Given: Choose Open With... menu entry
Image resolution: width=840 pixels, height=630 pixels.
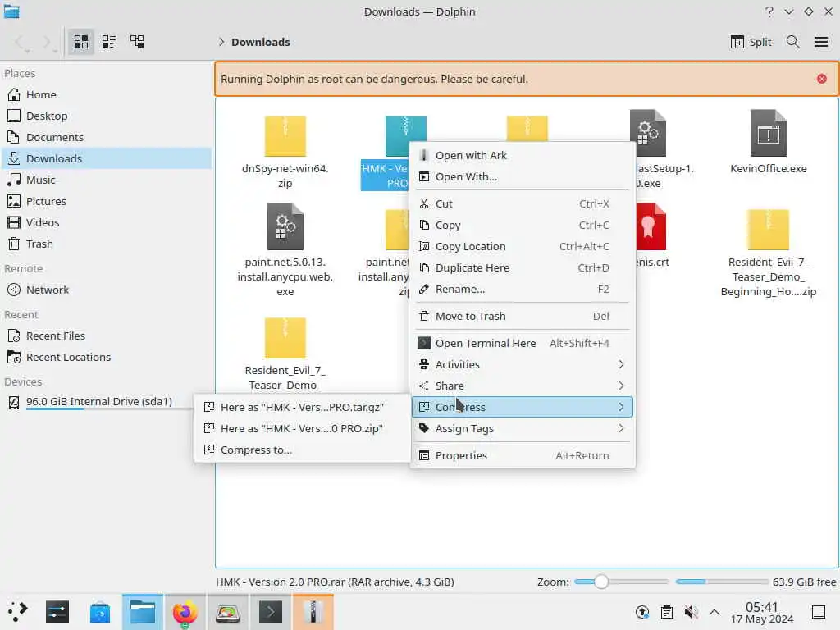Looking at the screenshot, I should point(523,177).
